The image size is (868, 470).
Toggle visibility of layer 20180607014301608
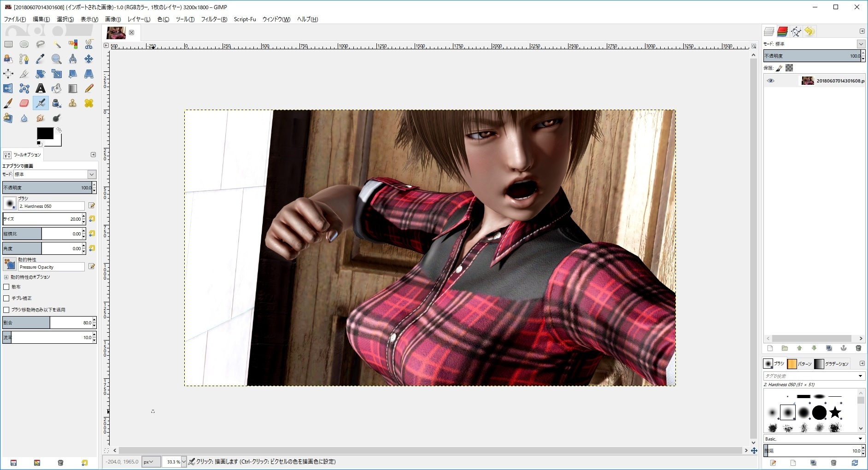click(x=770, y=81)
